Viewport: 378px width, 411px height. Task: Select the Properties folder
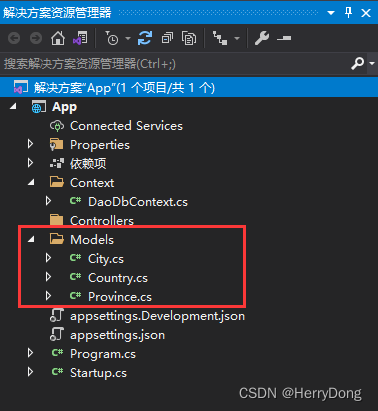100,145
